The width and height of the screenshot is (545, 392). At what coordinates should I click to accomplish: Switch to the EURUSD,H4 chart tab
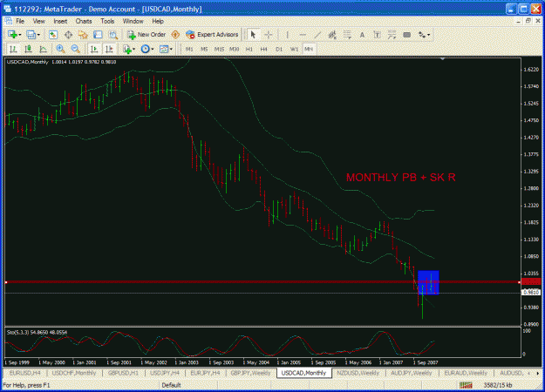click(25, 373)
